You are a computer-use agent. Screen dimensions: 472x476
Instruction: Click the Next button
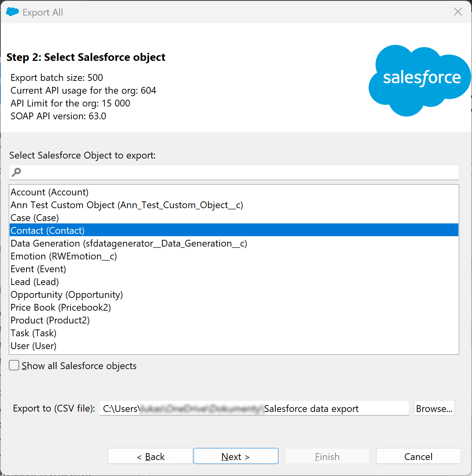tap(236, 456)
